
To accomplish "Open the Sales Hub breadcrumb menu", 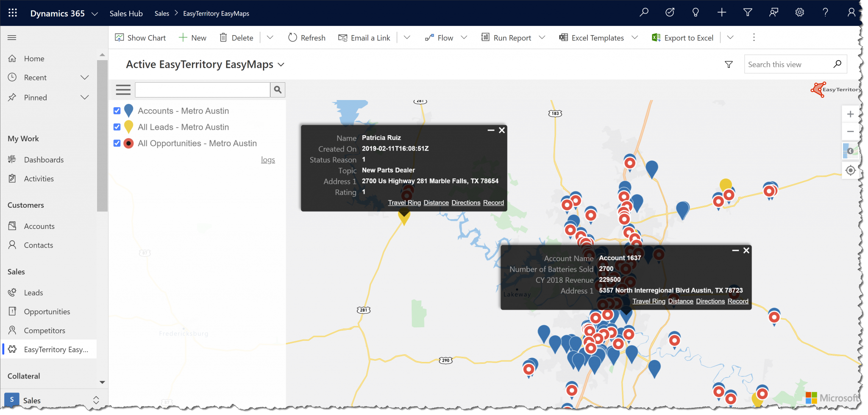I will coord(126,13).
